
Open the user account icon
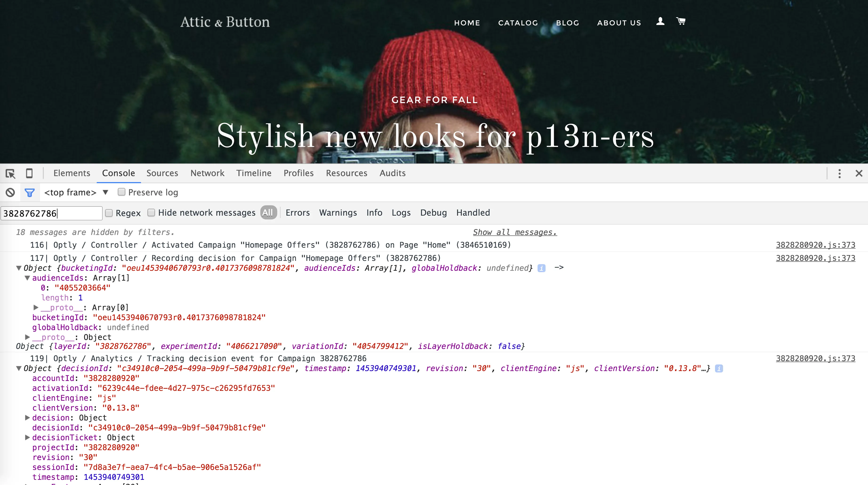click(660, 21)
